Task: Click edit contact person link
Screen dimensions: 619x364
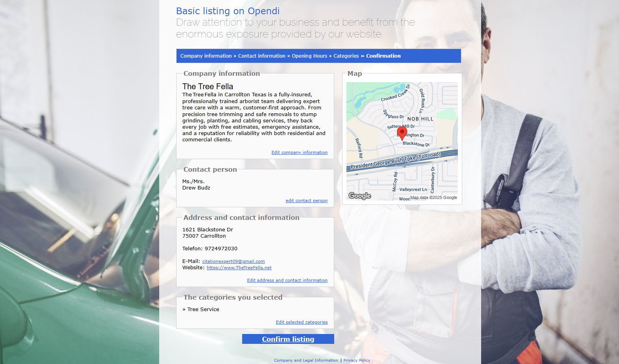Action: pyautogui.click(x=307, y=201)
